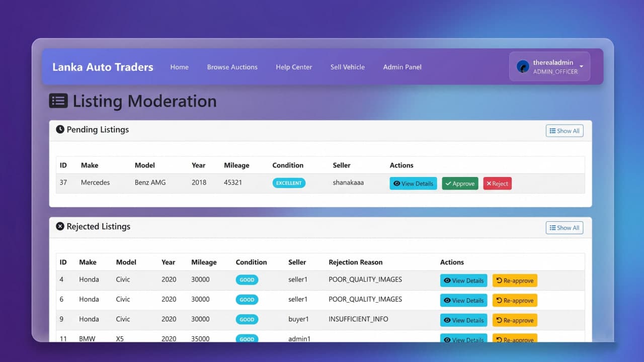Click the Mercedes make cell
Image resolution: width=644 pixels, height=362 pixels.
[x=95, y=183]
